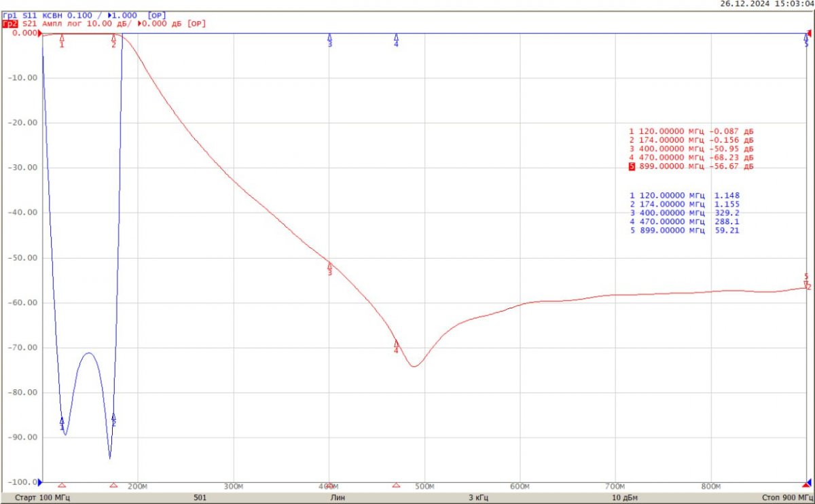Screen dimensions: 815x504
Task: Edit the 3 кГц IF bandwidth
Action: click(478, 498)
